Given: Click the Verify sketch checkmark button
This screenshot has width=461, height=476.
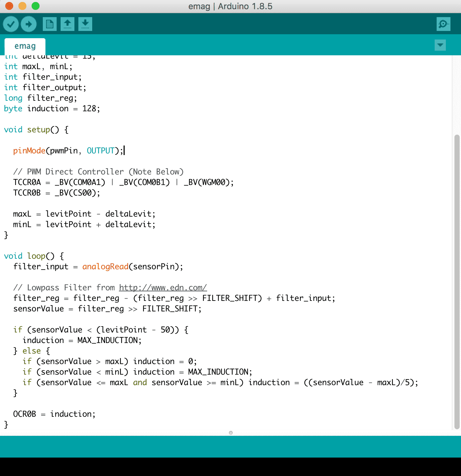Looking at the screenshot, I should coord(11,24).
